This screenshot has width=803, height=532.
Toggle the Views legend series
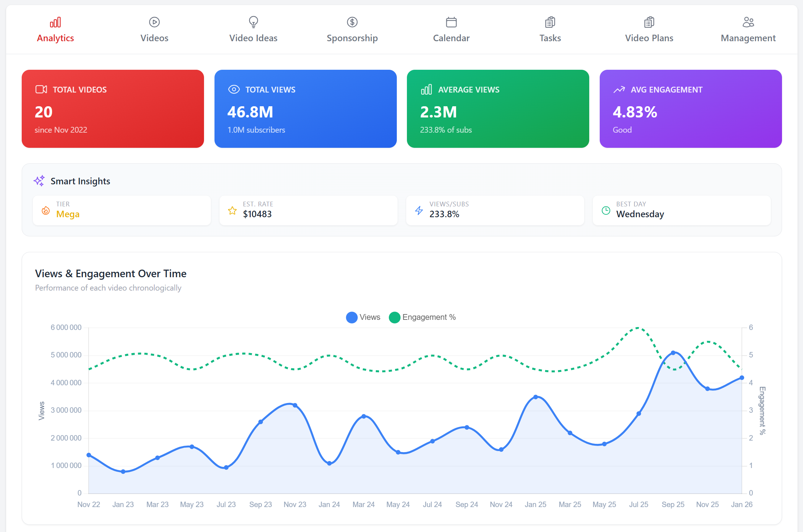point(363,317)
